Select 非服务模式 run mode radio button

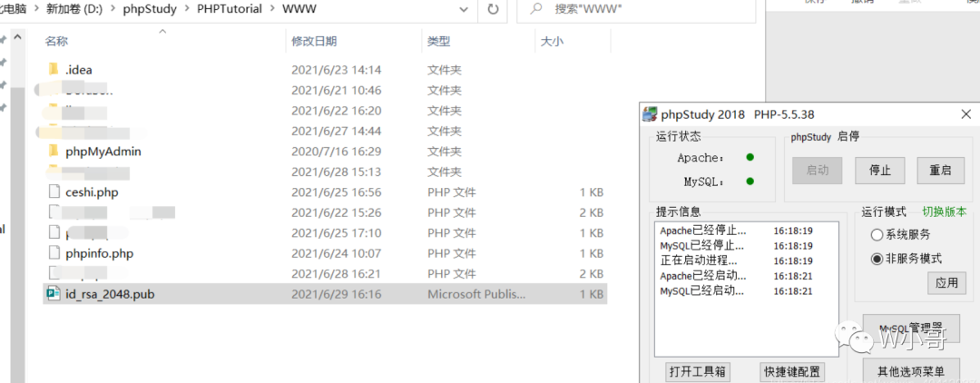877,259
